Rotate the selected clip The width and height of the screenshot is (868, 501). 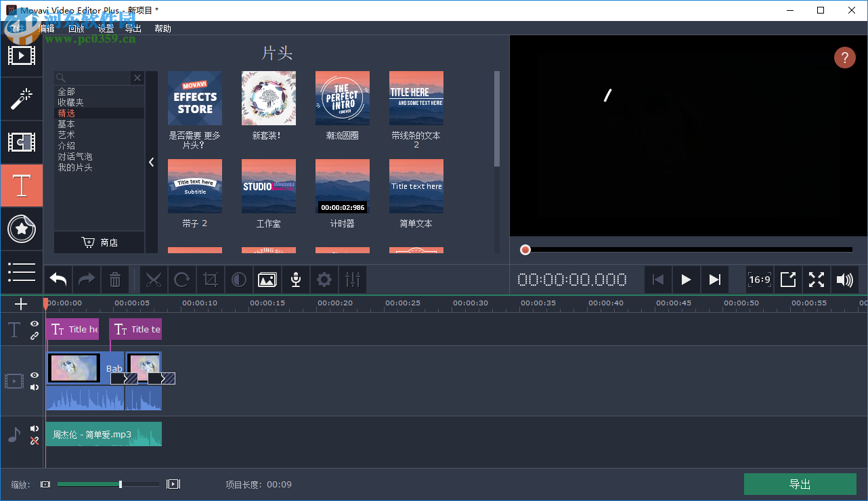[x=182, y=280]
